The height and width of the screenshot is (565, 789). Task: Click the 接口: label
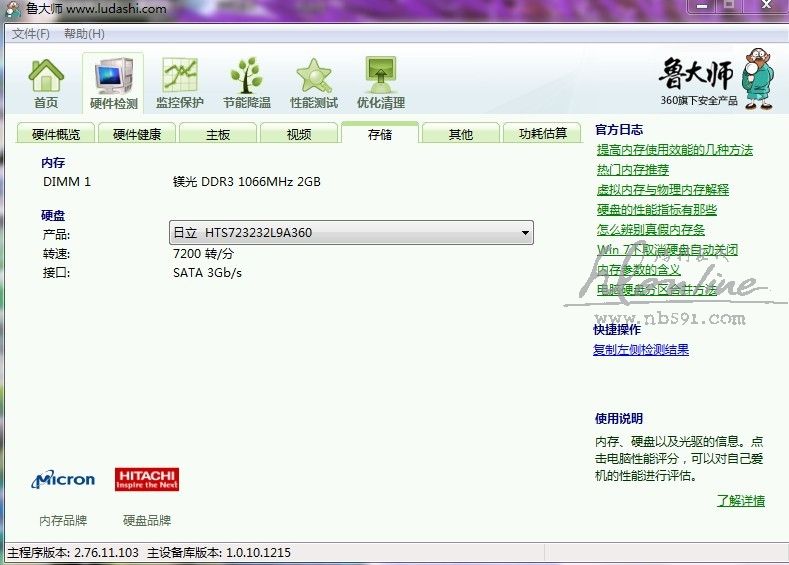point(56,273)
